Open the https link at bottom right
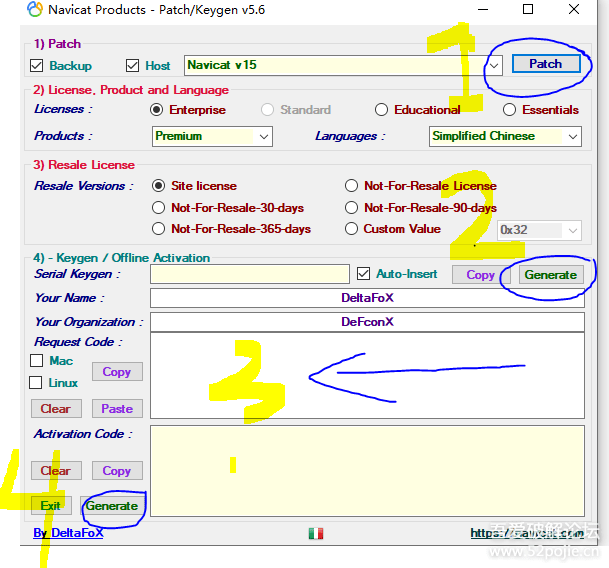Viewport: 609px width, 568px height. click(x=527, y=533)
